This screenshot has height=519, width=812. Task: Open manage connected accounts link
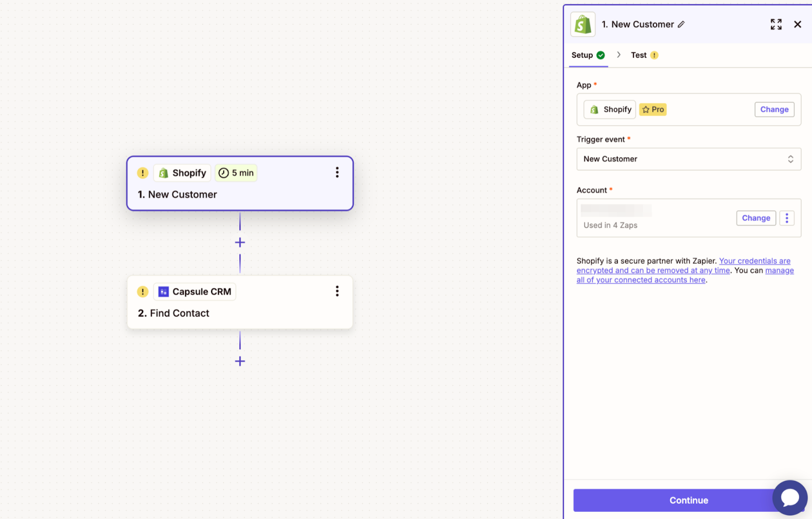click(x=685, y=275)
